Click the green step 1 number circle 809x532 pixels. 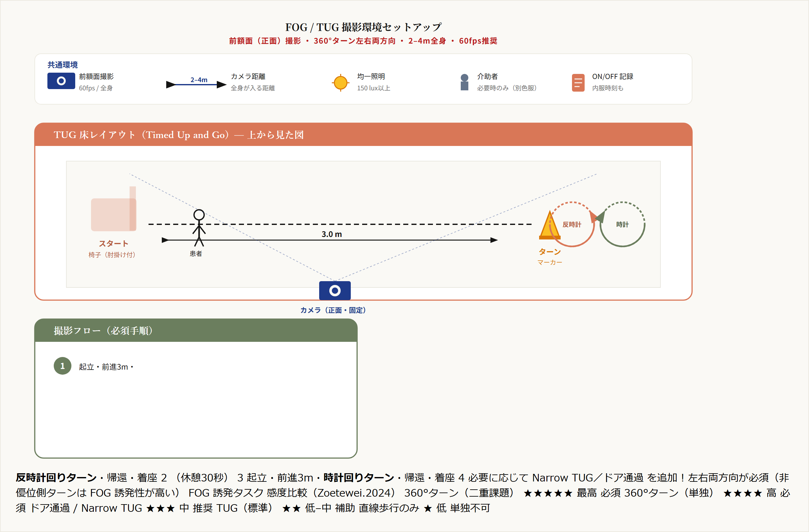[63, 366]
